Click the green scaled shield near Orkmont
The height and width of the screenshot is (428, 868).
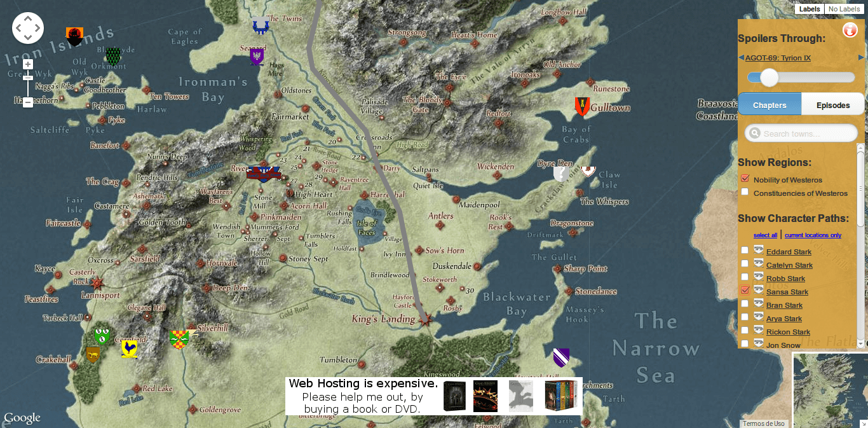point(113,57)
